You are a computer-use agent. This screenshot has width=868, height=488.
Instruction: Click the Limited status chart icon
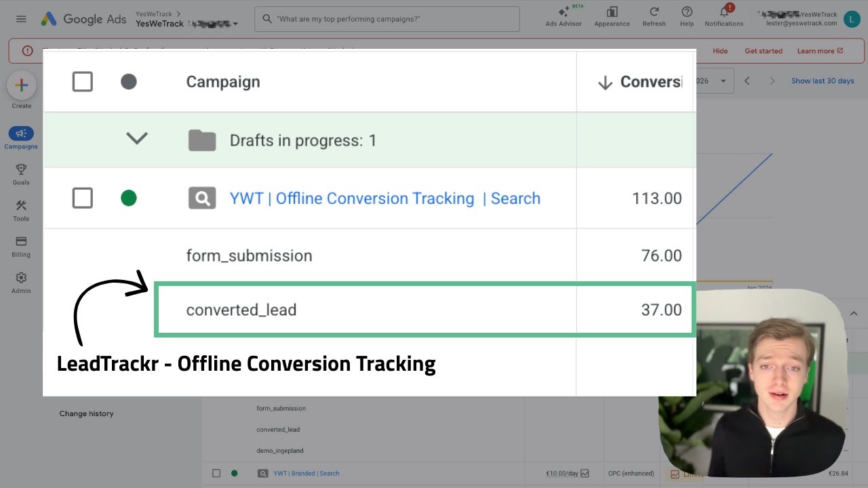click(x=675, y=474)
